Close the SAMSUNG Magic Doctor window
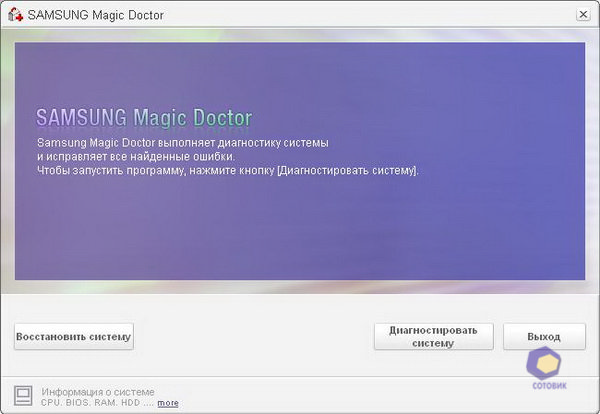The image size is (600, 414). (583, 15)
